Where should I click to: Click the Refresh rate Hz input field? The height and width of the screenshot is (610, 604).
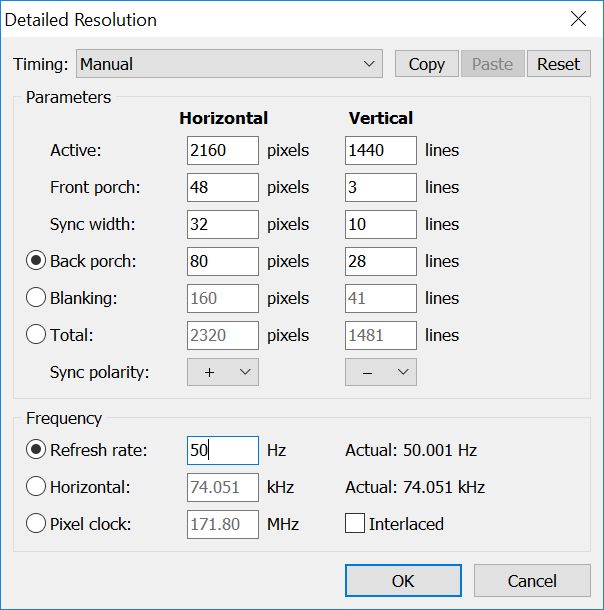[222, 450]
